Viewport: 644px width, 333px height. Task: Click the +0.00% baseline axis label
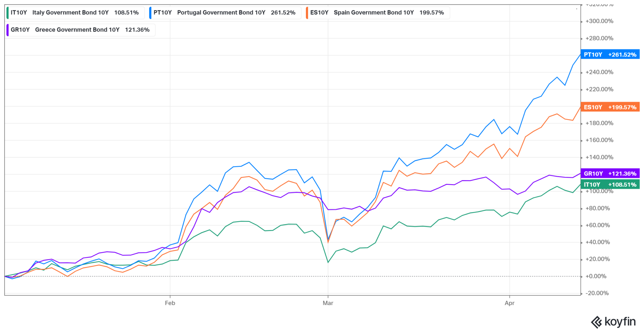(x=596, y=276)
